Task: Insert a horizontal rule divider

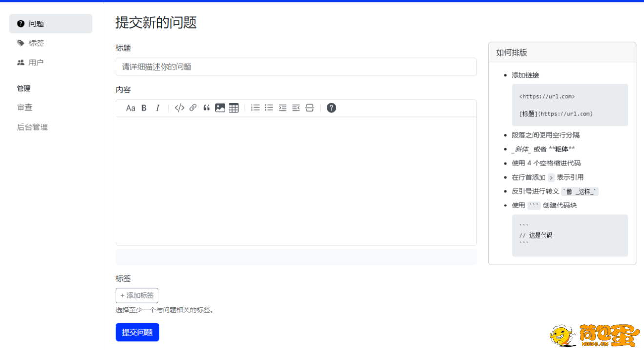Action: click(x=310, y=108)
